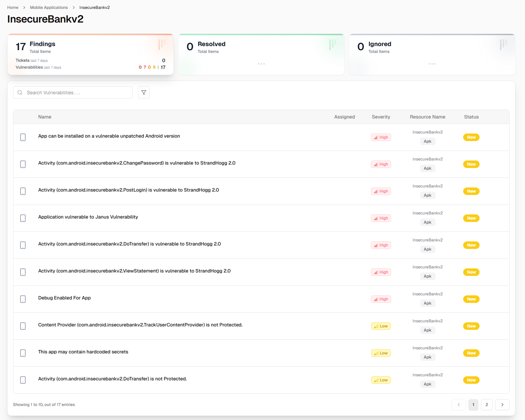
Task: Click the Low severity badge for hardcoded secrets finding
Action: pyautogui.click(x=381, y=353)
